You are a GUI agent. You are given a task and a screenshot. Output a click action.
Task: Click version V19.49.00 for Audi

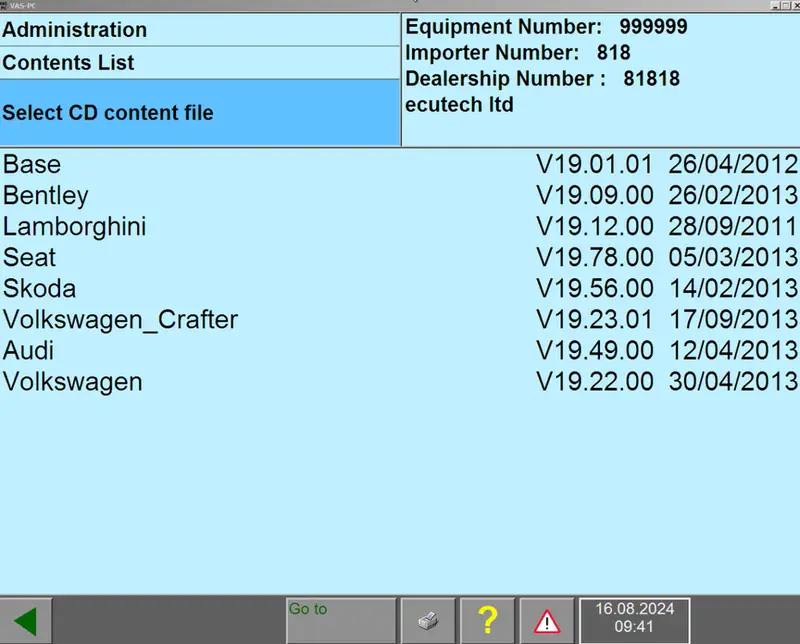[594, 351]
